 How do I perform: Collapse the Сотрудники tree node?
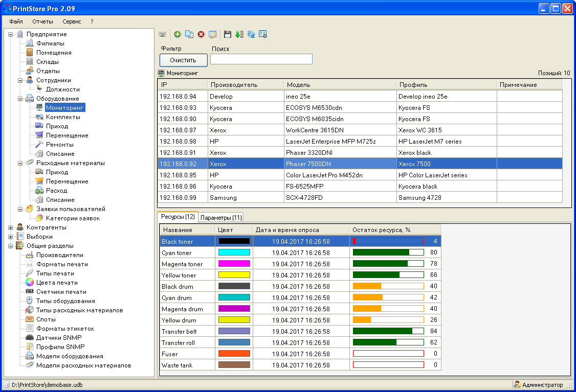pos(20,80)
